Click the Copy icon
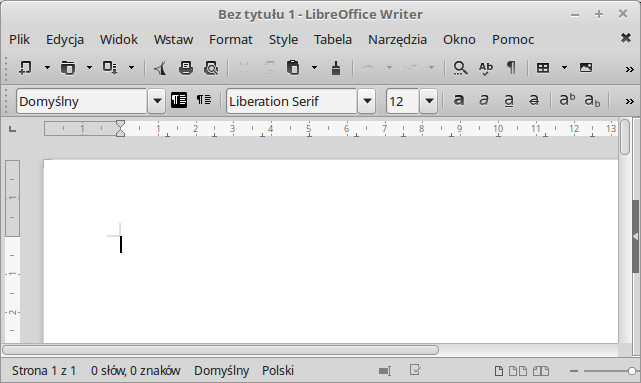The image size is (641, 383). click(269, 67)
